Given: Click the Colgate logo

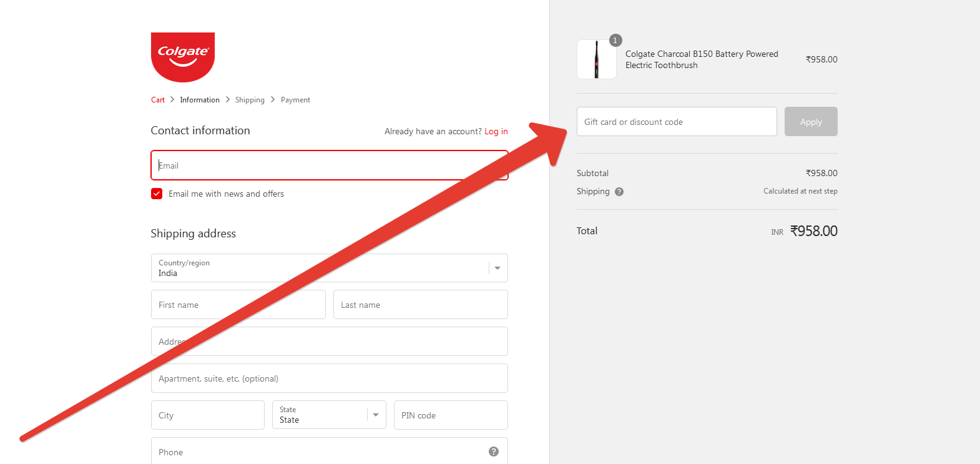Looking at the screenshot, I should [x=183, y=57].
